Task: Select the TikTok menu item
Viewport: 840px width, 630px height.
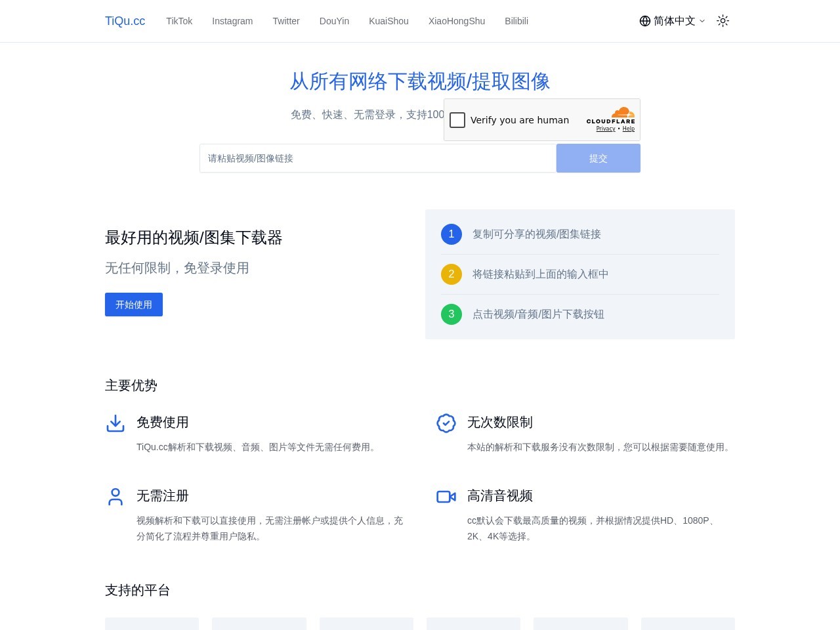Action: 179,21
